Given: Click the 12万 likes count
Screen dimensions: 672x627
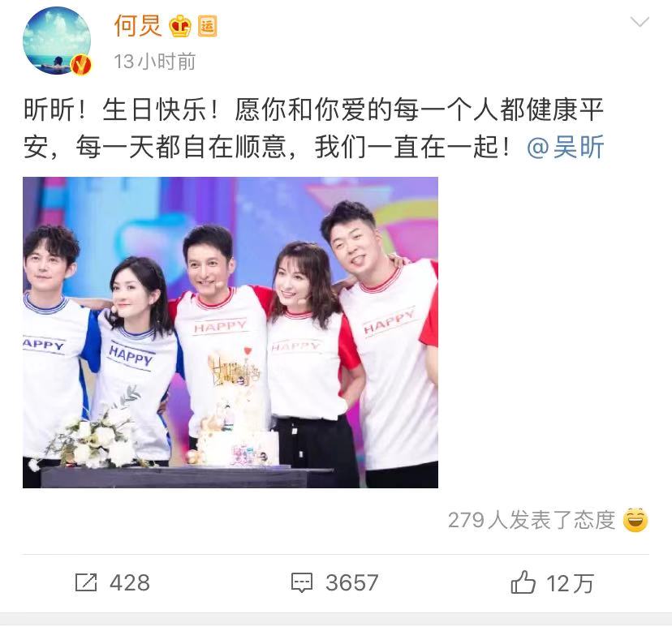Looking at the screenshot, I should pyautogui.click(x=570, y=583).
